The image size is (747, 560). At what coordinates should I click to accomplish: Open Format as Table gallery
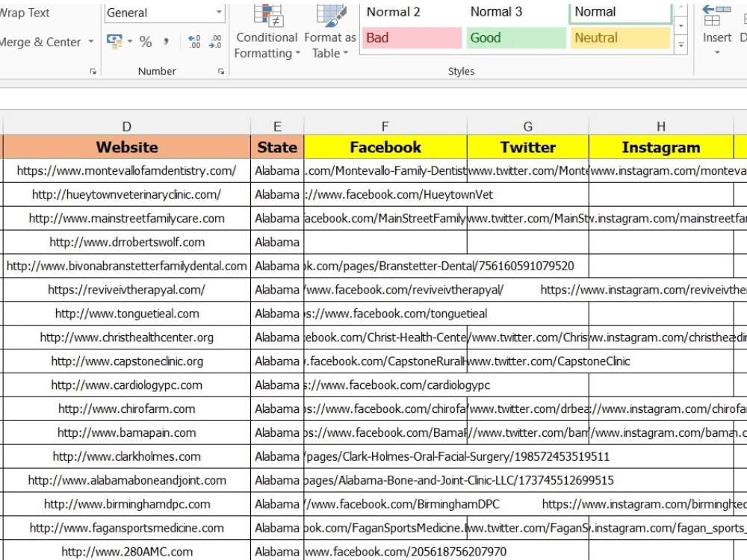(x=330, y=32)
